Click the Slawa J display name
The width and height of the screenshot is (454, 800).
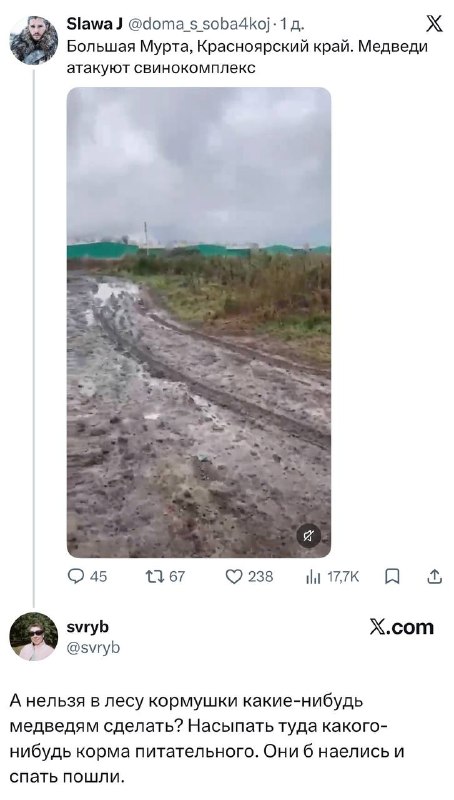tap(94, 23)
